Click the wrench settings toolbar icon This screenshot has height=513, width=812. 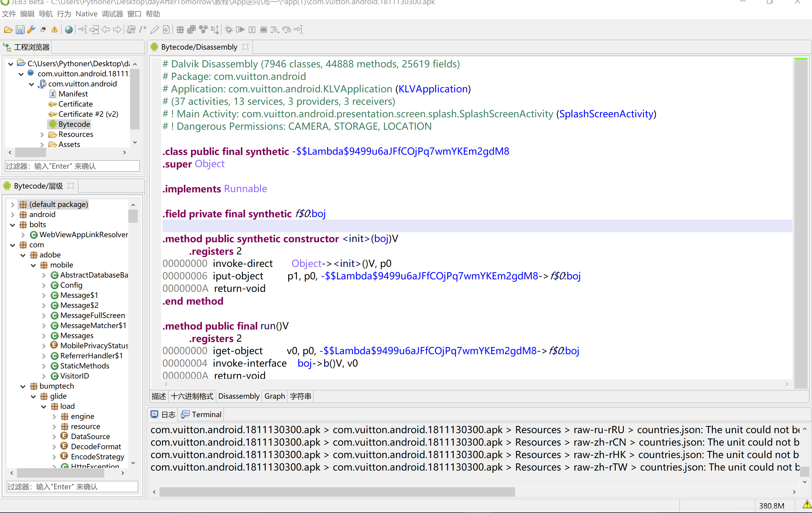[x=31, y=30]
